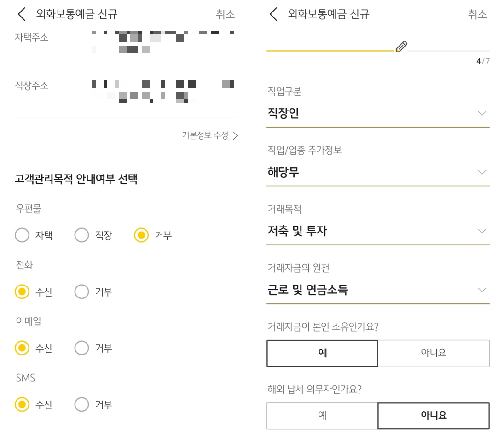Select 직장 radio button under 우편물

(x=81, y=235)
